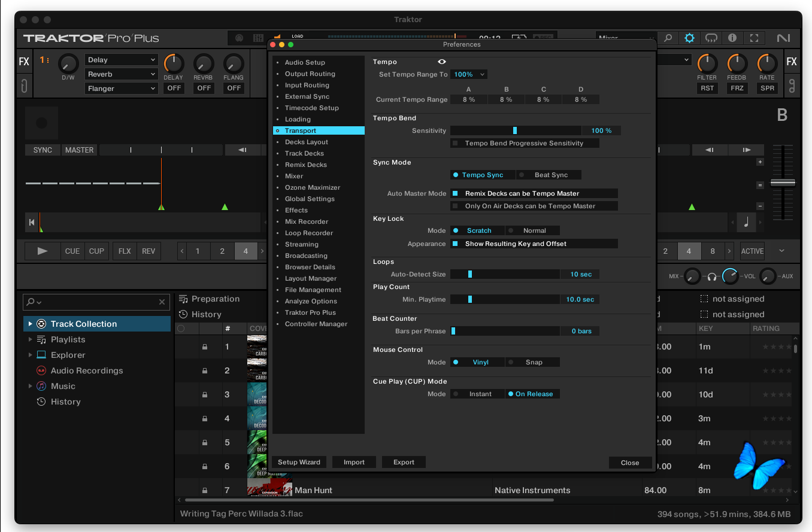Click the quantize note icon on deck B
Viewport: 812px width, 532px height.
[746, 223]
